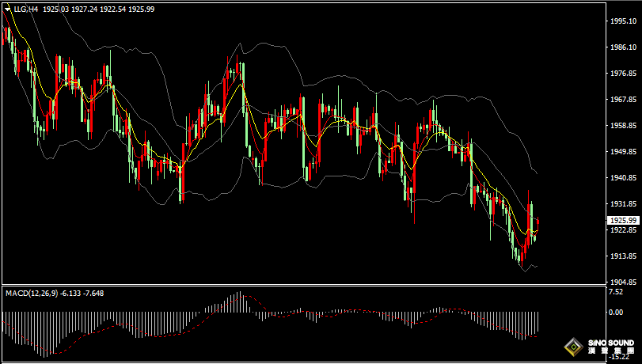Click the 1976.85 price axis label
Image resolution: width=642 pixels, height=364 pixels.
pyautogui.click(x=622, y=74)
